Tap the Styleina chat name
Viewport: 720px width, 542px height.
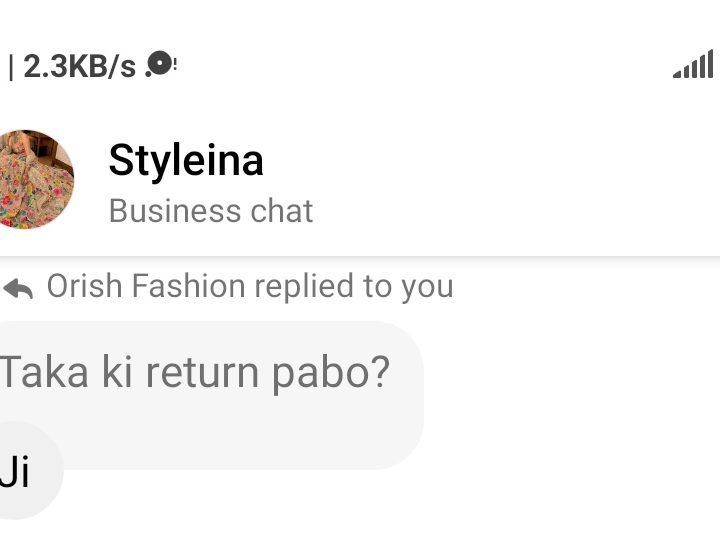[x=186, y=160]
